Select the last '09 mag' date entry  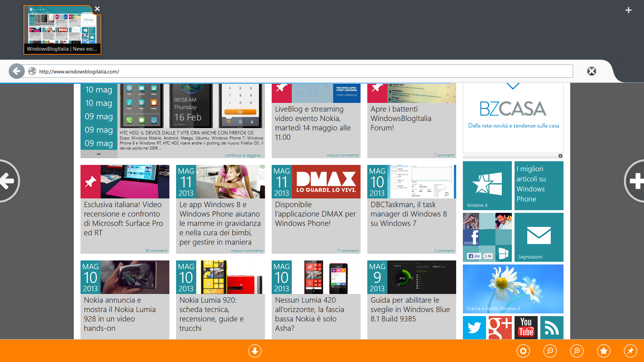(99, 143)
